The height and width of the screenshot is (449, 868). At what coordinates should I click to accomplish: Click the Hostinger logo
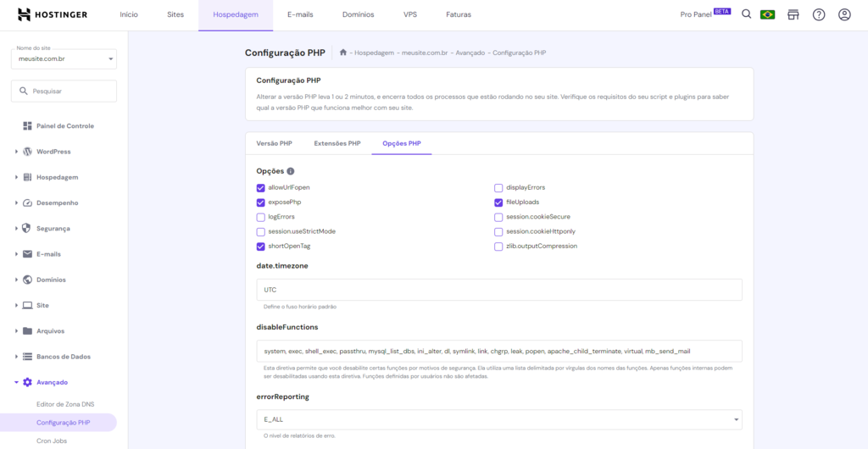pos(52,14)
